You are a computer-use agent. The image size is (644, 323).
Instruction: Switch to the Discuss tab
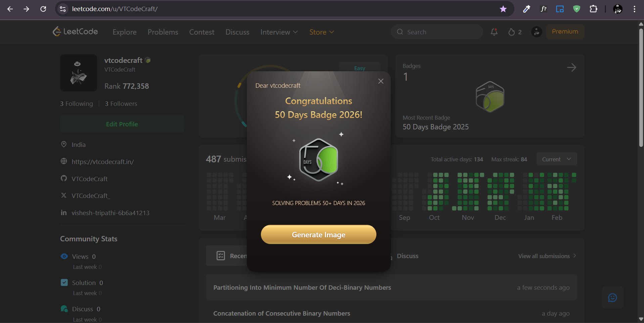click(x=407, y=256)
